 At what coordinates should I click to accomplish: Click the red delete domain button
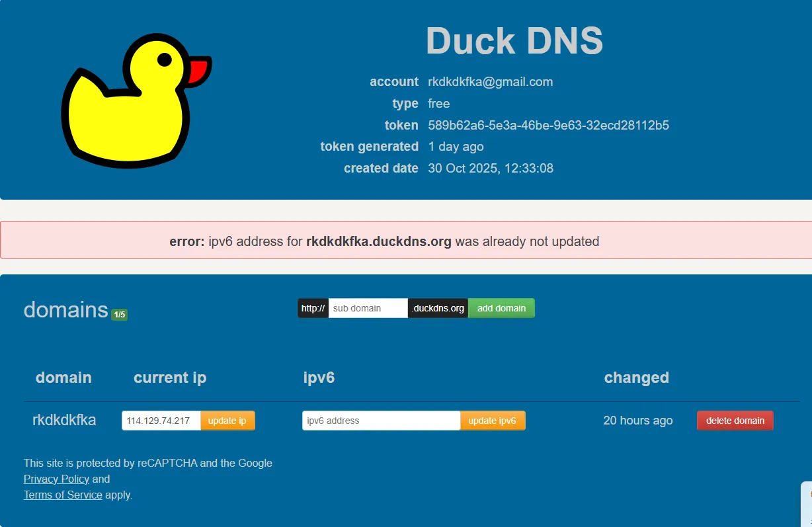coord(735,421)
